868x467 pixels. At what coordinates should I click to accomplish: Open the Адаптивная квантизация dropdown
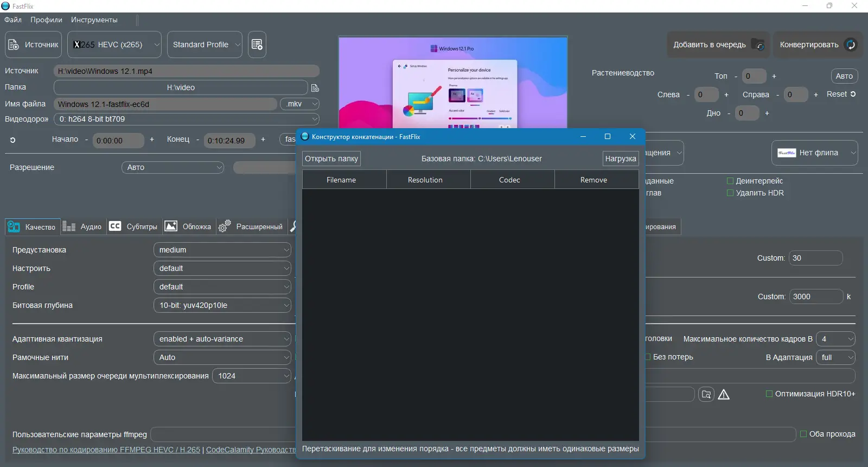click(x=222, y=339)
